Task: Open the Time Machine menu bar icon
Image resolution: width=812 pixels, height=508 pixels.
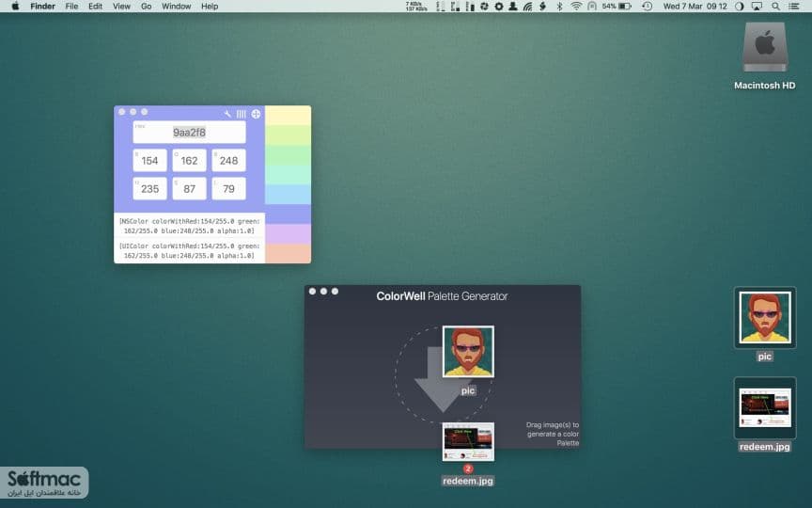Action: click(x=647, y=7)
